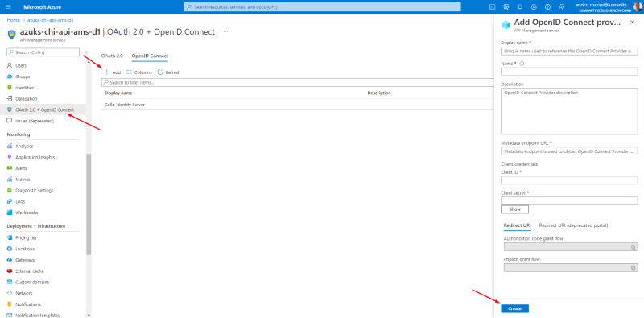Switch to Redirect URI (deprecated portal) tab
This screenshot has height=318, width=644.
pyautogui.click(x=573, y=225)
